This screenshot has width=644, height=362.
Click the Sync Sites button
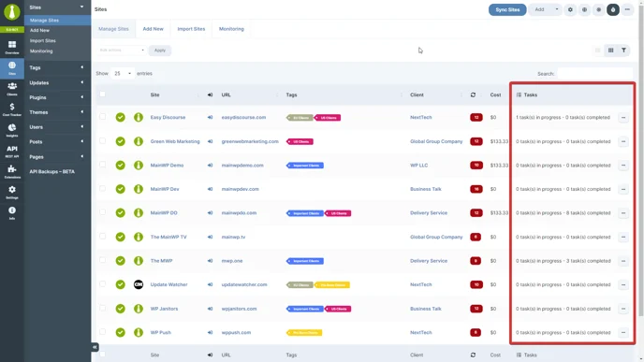pyautogui.click(x=507, y=9)
